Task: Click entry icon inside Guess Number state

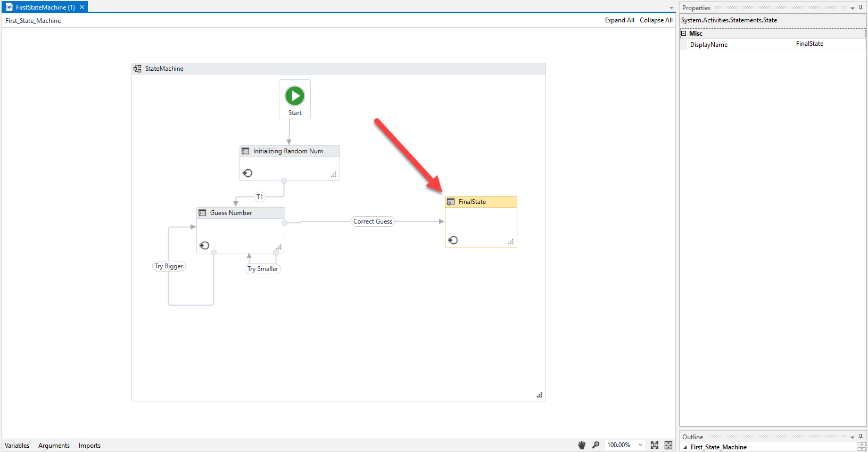Action: click(x=204, y=245)
